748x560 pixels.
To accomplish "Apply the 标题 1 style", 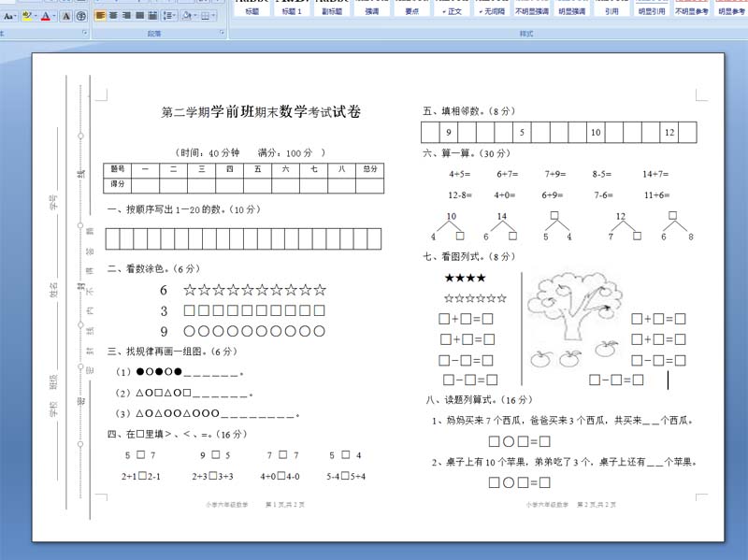I will 292,10.
